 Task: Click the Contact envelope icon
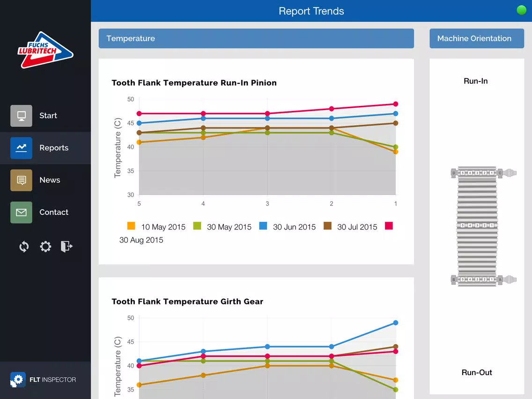click(22, 213)
